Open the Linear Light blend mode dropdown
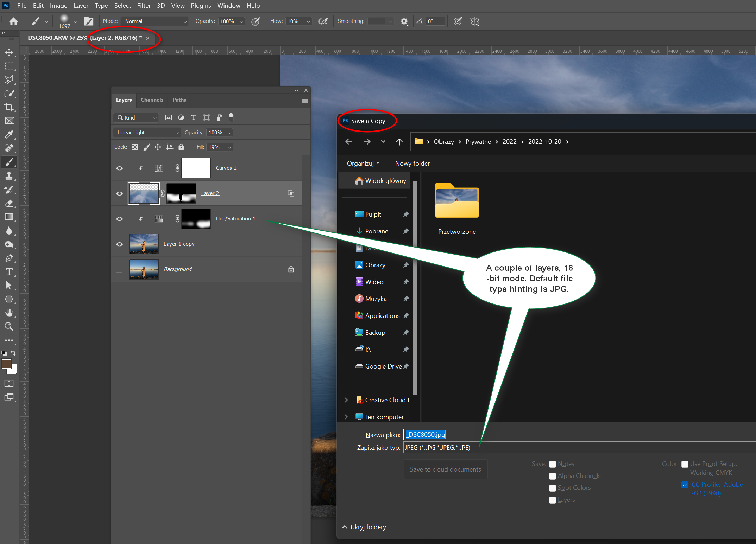Screen dimensions: 756x544 (x=147, y=132)
